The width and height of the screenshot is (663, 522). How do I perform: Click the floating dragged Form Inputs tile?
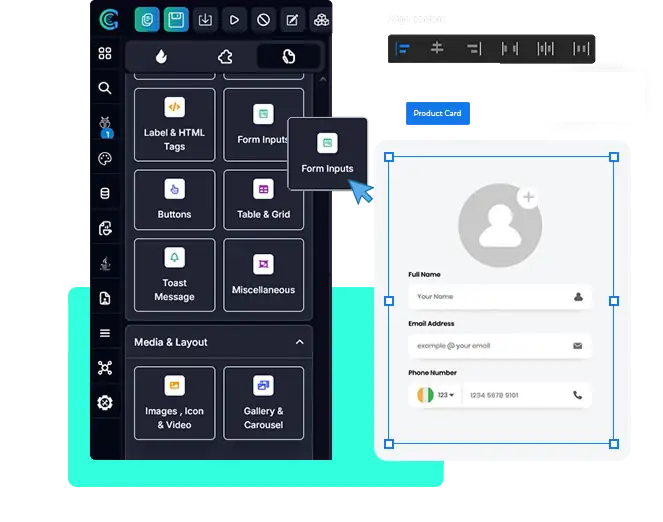point(327,154)
